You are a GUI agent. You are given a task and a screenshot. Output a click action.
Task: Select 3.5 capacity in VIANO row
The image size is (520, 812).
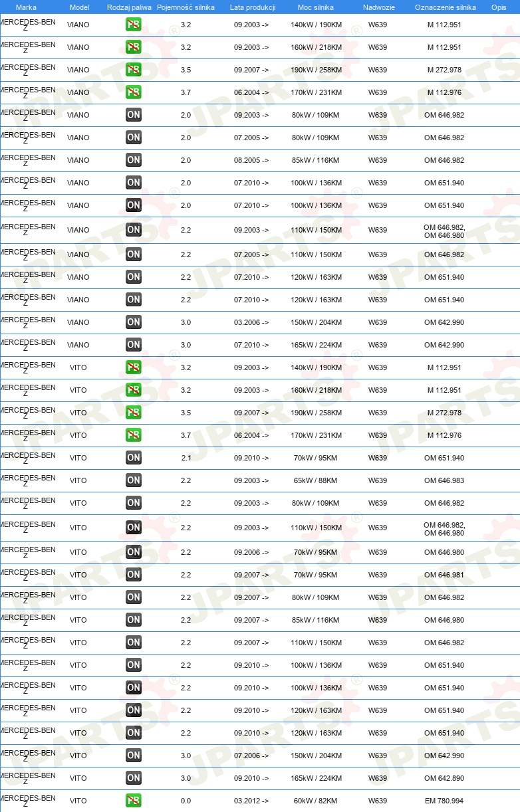[x=186, y=70]
